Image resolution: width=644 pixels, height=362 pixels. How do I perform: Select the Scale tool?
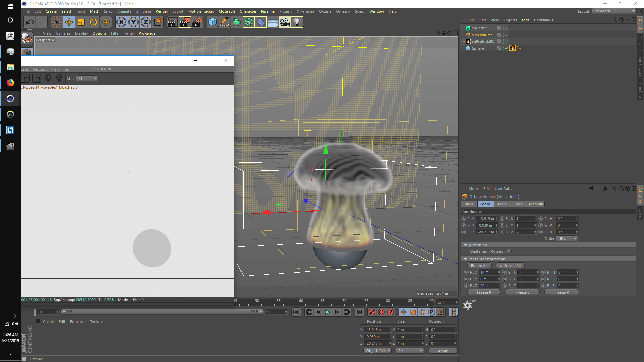click(x=81, y=22)
